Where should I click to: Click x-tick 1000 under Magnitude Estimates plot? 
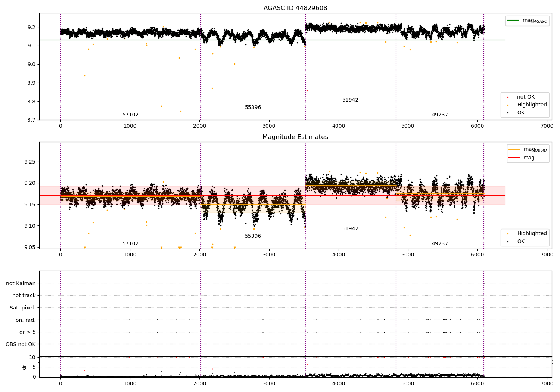130,255
